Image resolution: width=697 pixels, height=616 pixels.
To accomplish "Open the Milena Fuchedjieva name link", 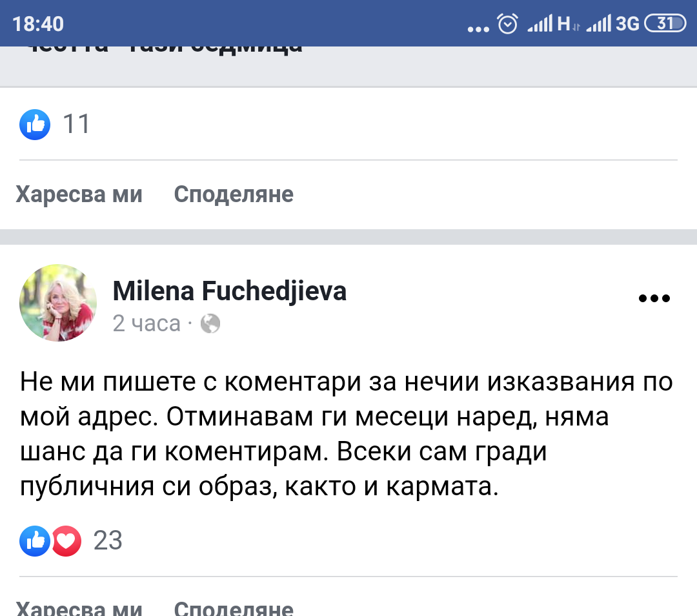I will point(230,291).
